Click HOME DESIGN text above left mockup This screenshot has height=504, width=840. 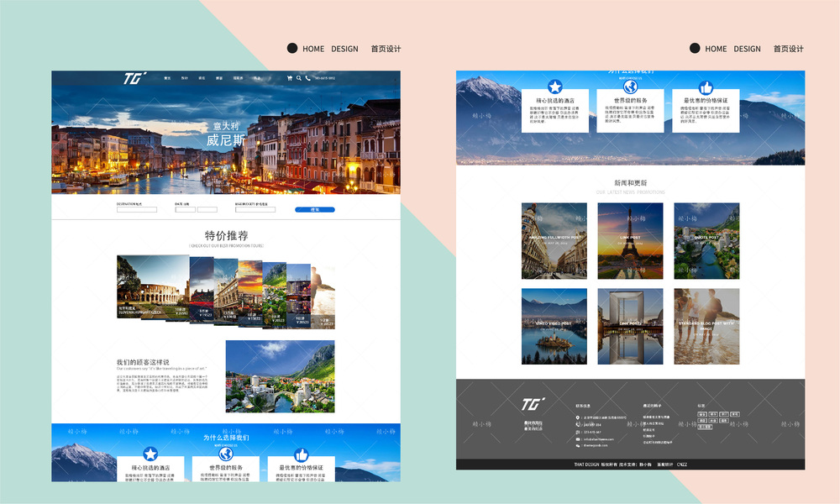330,49
